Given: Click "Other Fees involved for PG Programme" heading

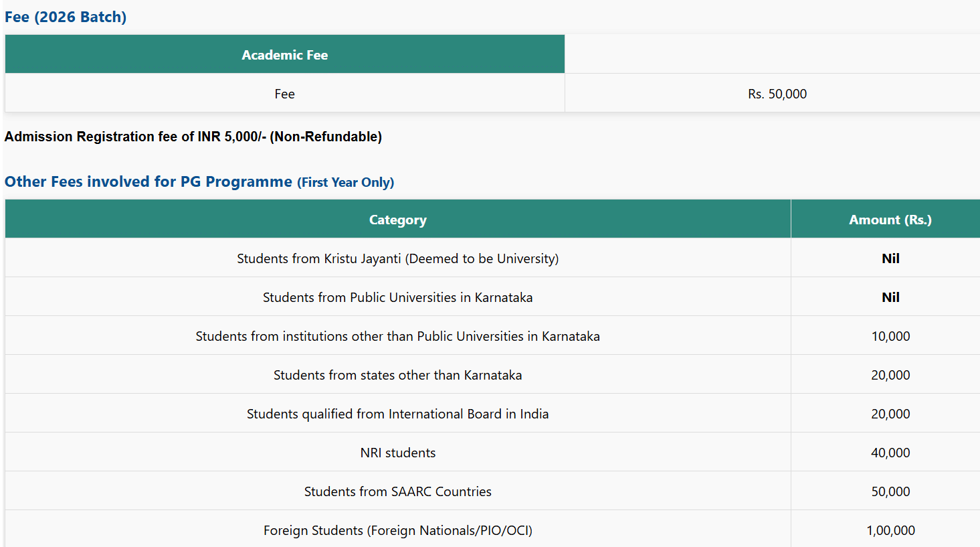Looking at the screenshot, I should point(149,181).
